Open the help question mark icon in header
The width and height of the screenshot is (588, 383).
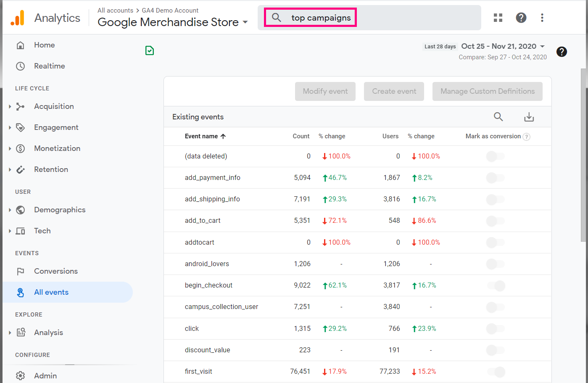click(521, 18)
